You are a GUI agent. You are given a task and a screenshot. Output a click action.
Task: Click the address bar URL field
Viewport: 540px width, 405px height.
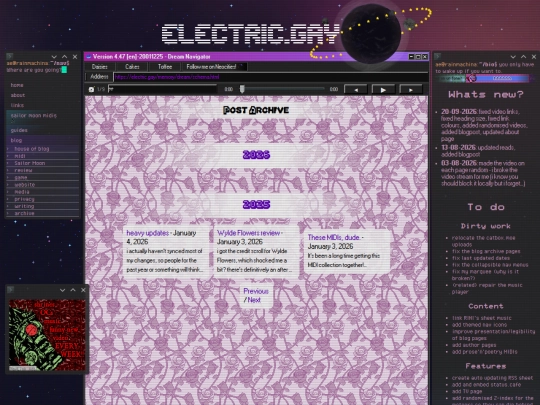point(270,77)
